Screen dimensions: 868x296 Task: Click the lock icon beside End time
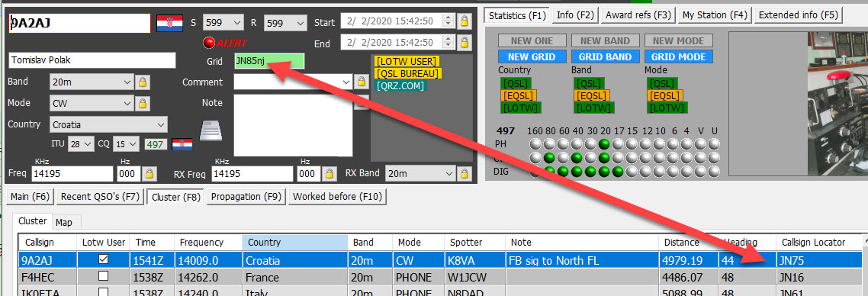pos(465,43)
